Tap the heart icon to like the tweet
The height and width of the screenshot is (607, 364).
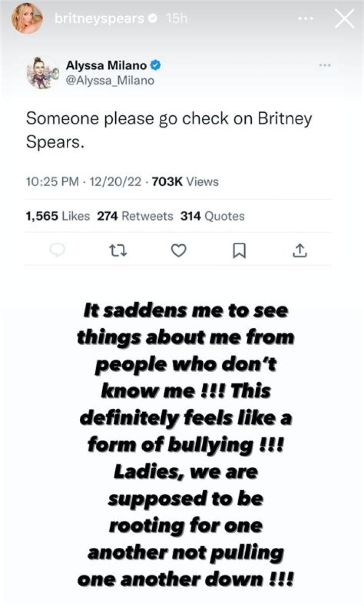(x=178, y=250)
